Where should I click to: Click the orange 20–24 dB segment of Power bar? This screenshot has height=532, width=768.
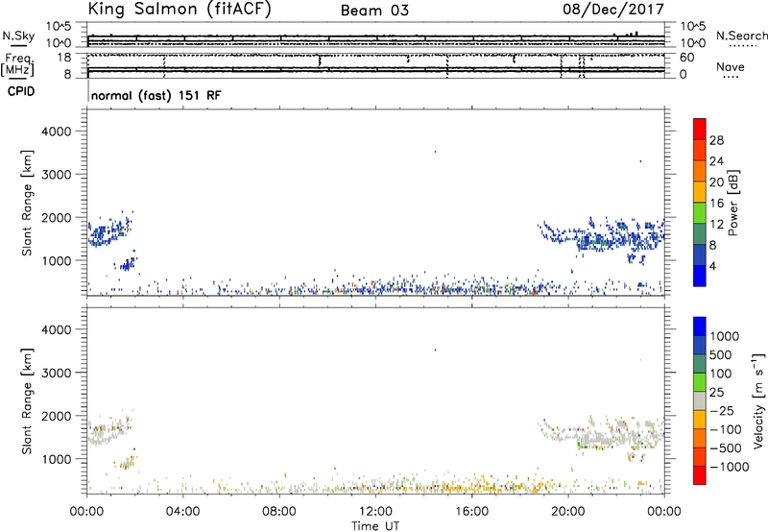[x=700, y=171]
